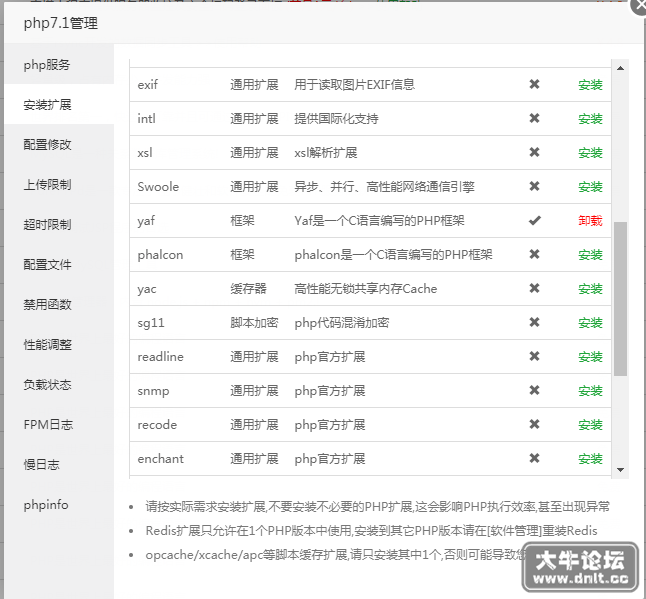Uninstall the yaf extension via 卸载
646x599 pixels.
(x=590, y=221)
